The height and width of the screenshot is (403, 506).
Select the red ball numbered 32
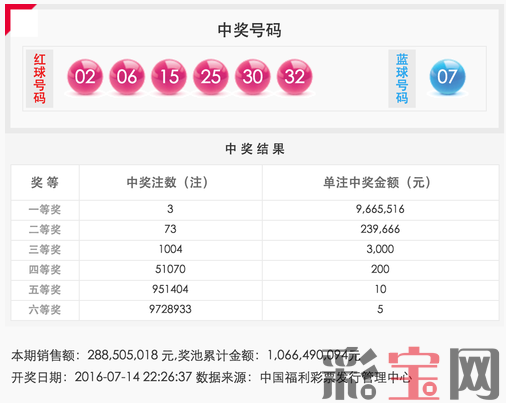pos(295,77)
